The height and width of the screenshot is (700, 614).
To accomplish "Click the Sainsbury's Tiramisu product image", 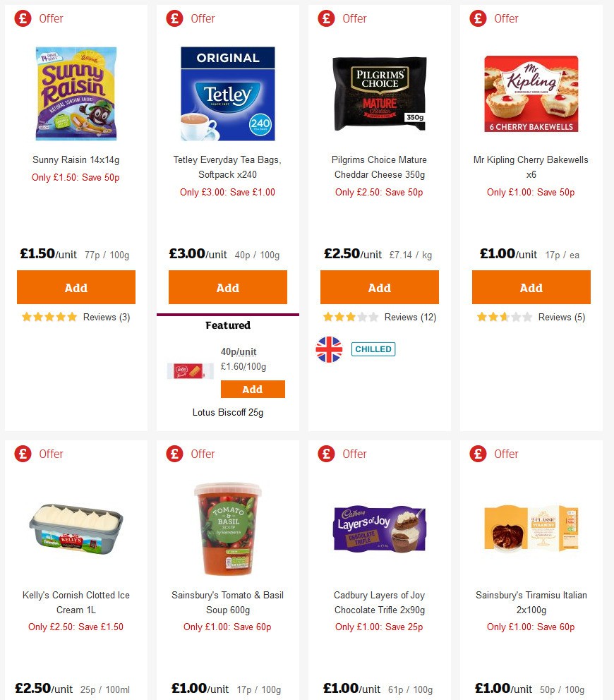I will click(531, 528).
